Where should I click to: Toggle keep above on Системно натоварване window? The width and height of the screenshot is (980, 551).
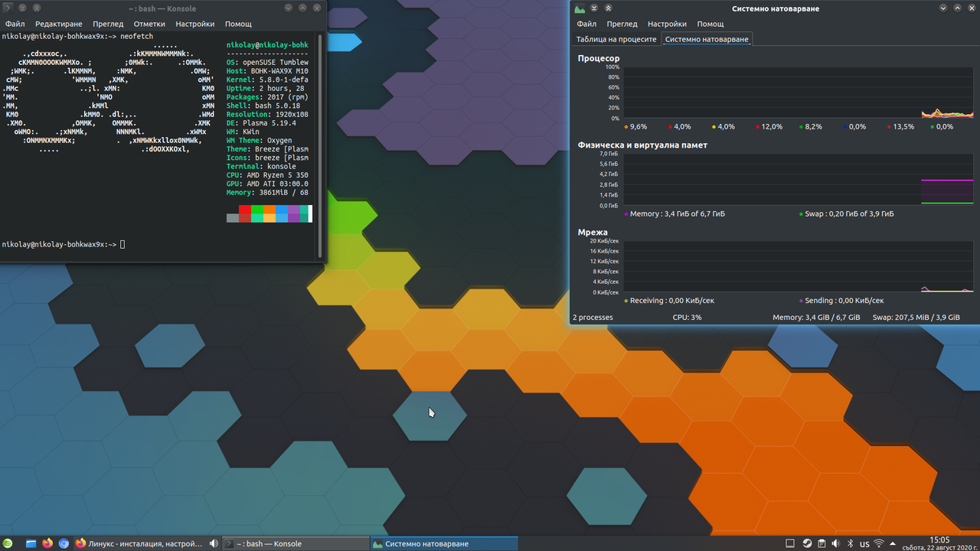[608, 8]
